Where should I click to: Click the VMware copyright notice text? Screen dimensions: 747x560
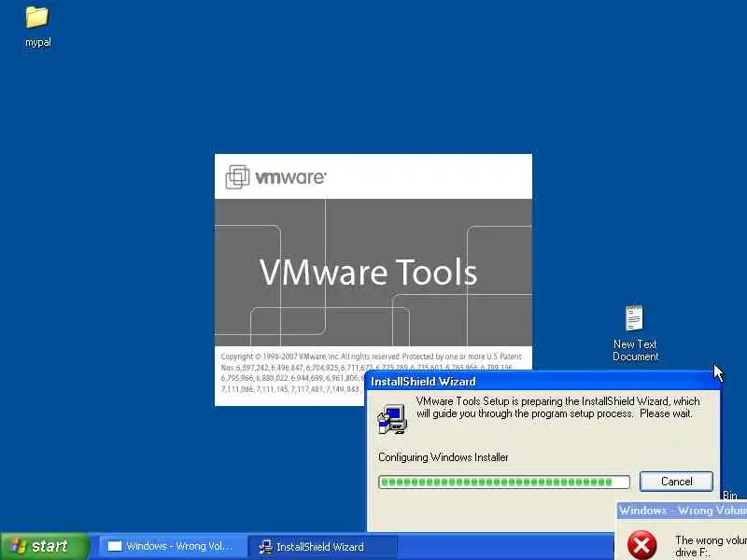coord(371,372)
